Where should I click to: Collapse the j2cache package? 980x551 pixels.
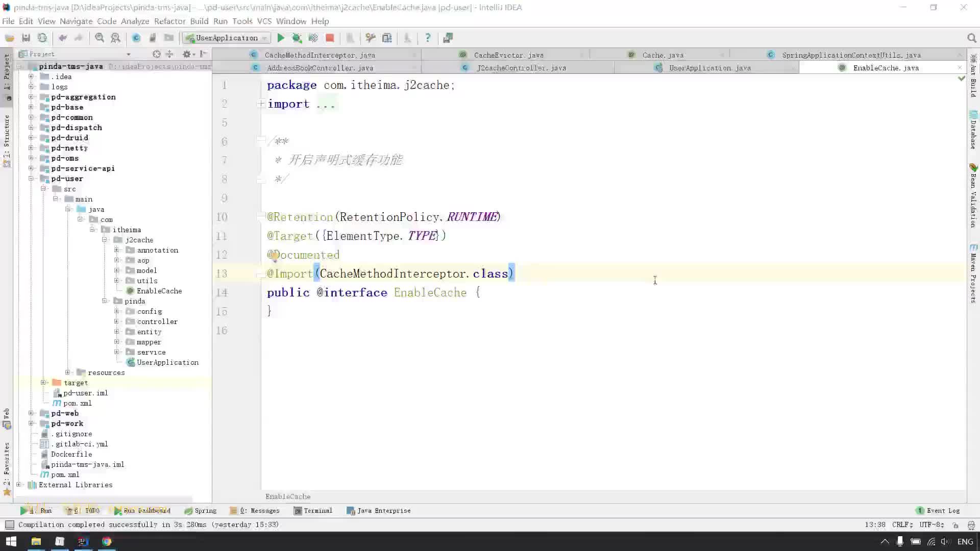click(x=105, y=240)
